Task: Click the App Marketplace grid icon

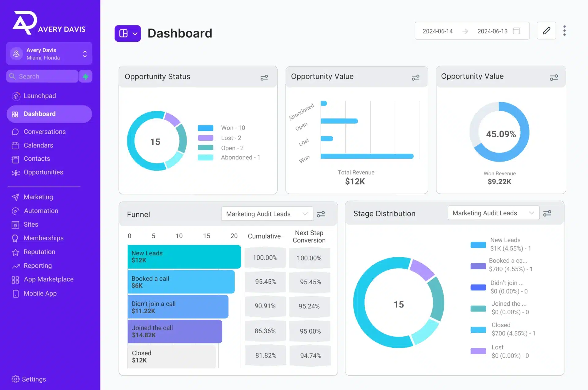Action: click(15, 280)
